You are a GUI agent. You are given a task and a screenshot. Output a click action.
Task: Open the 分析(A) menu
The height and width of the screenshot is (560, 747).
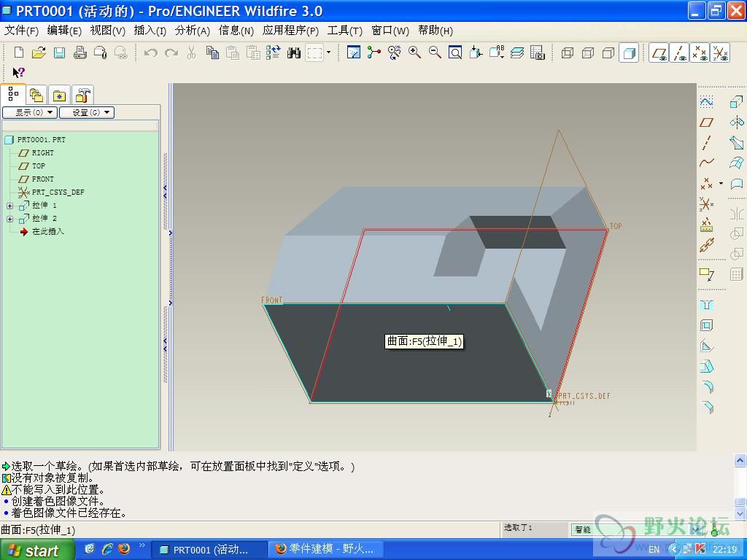click(x=193, y=31)
